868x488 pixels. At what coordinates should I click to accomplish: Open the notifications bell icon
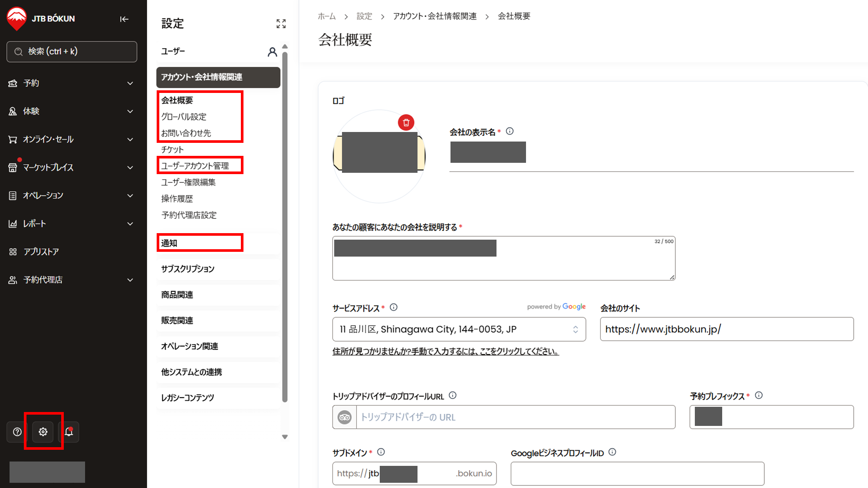69,432
